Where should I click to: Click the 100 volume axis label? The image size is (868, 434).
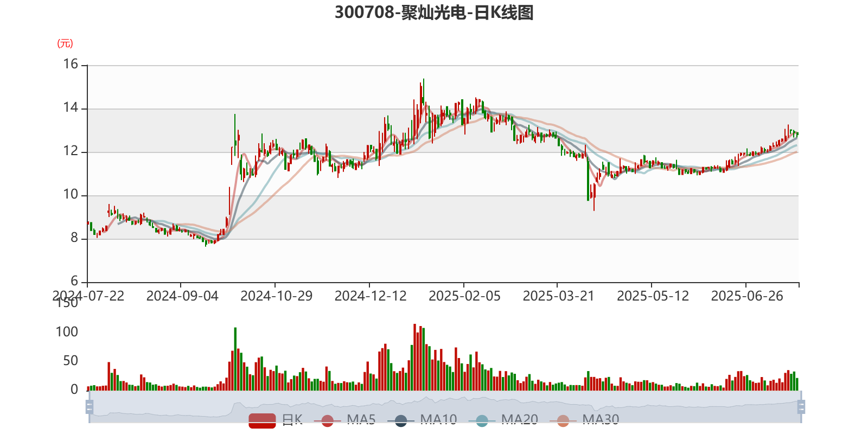(x=67, y=332)
